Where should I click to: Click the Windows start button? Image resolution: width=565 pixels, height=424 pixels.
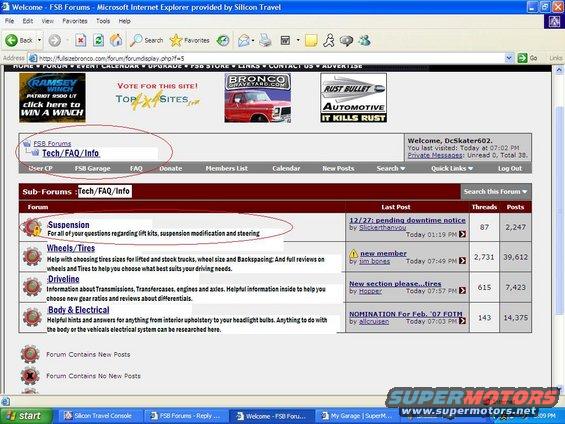tap(26, 416)
